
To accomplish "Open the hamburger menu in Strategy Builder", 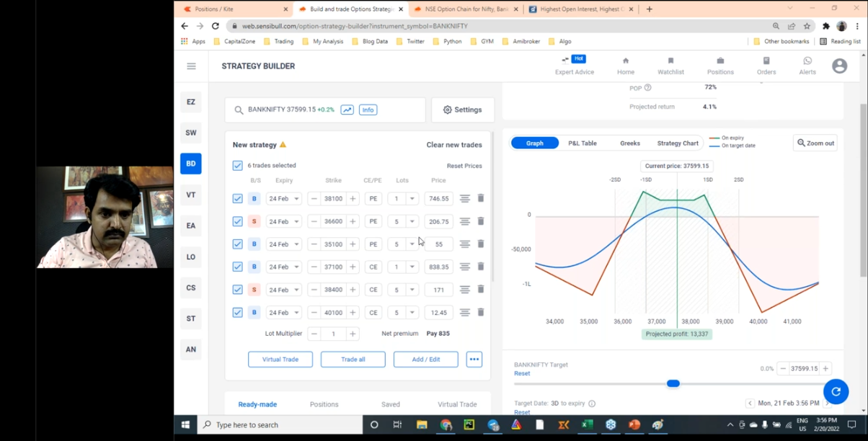I will tap(191, 66).
